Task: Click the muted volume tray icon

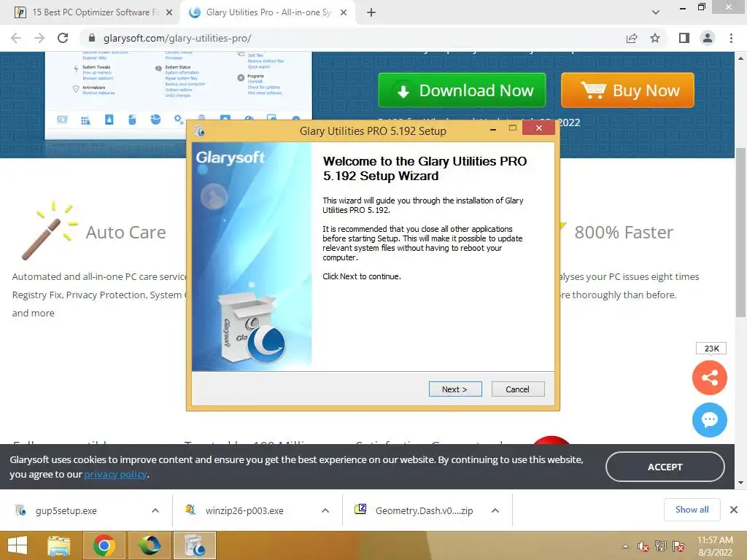Action: (x=643, y=546)
